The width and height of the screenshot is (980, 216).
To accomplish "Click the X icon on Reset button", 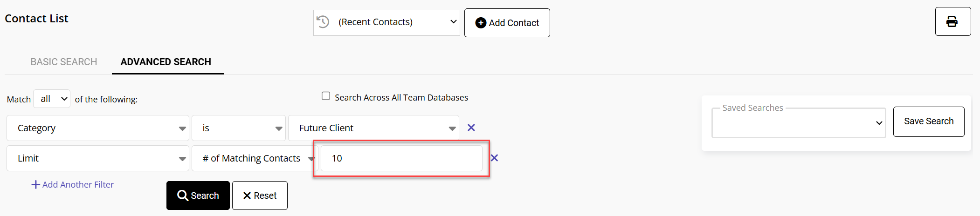I will click(247, 196).
